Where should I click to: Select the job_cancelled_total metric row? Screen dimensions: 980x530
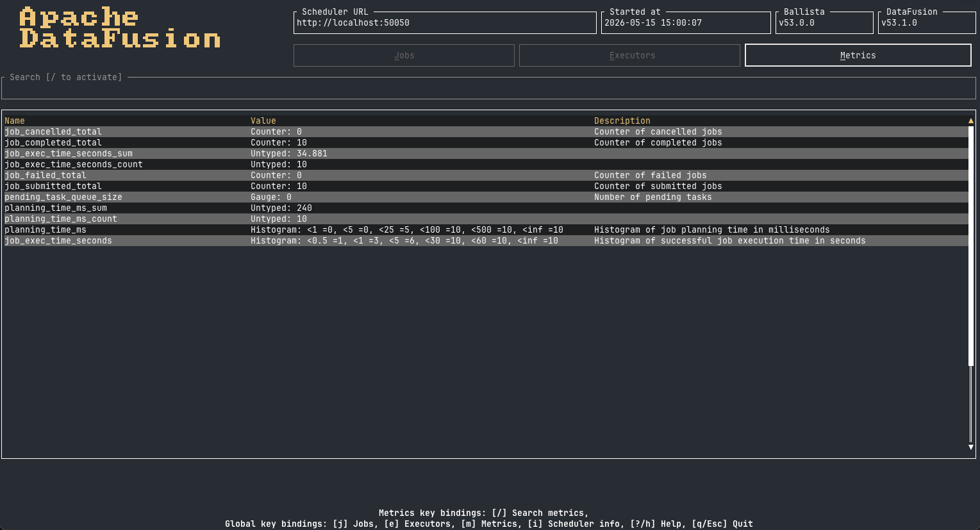pyautogui.click(x=486, y=131)
